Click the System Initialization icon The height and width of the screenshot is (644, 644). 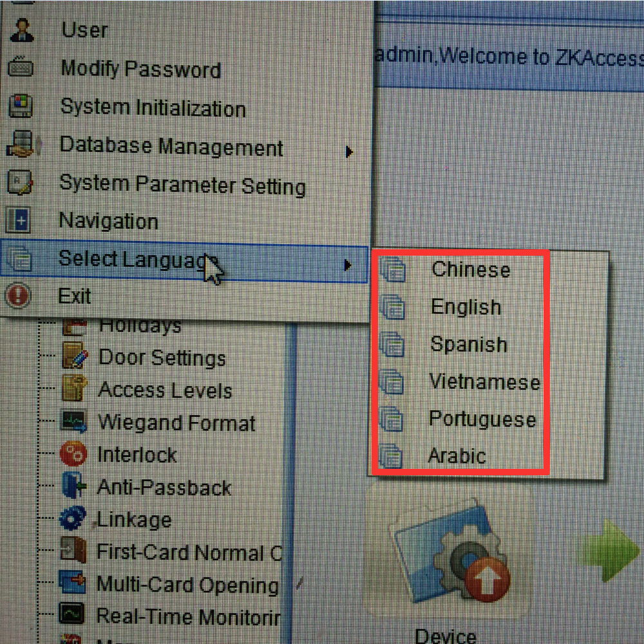pos(21,106)
